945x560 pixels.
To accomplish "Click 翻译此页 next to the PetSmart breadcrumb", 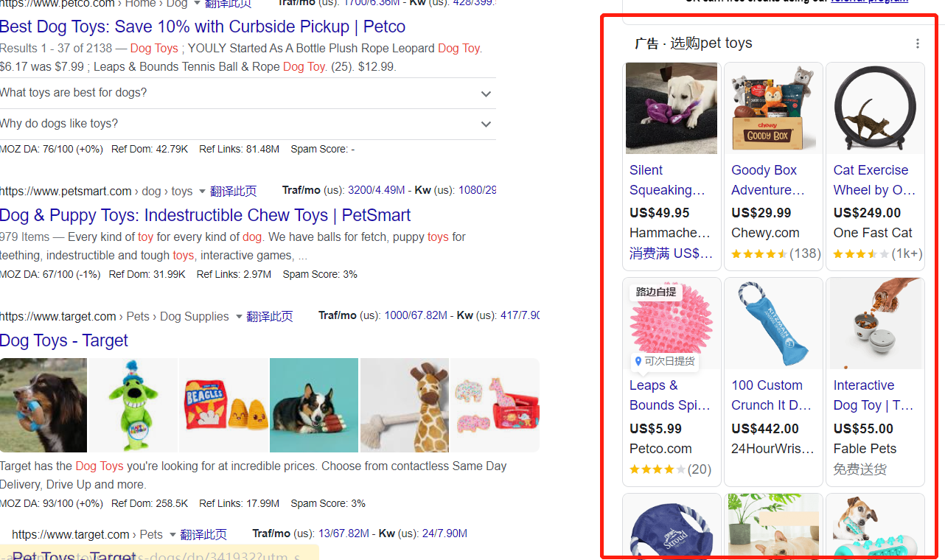I will coord(234,190).
